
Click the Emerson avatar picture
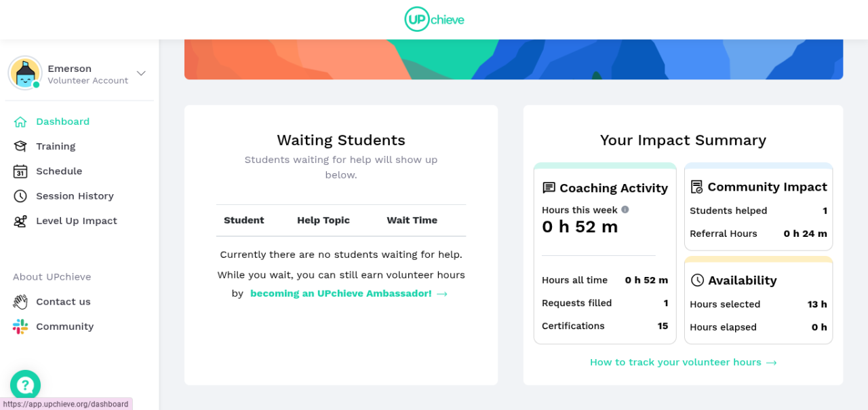(25, 73)
